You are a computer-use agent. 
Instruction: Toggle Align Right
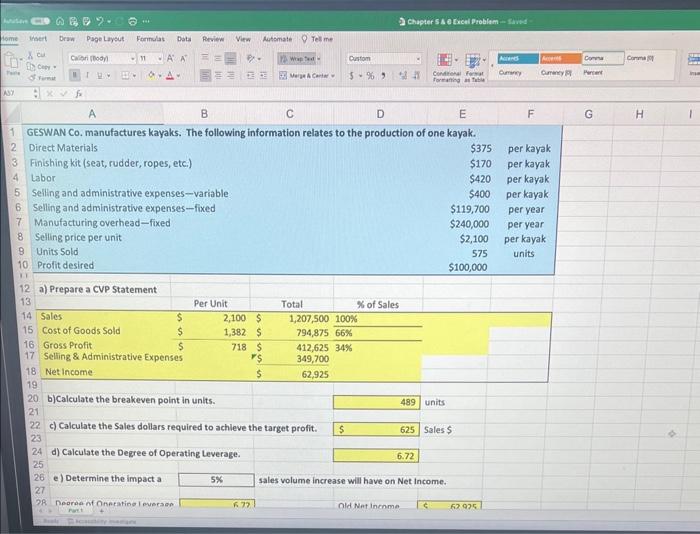click(x=231, y=75)
